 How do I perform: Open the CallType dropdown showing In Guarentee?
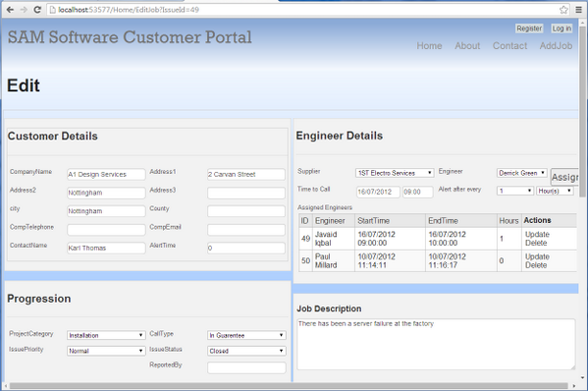coord(246,335)
